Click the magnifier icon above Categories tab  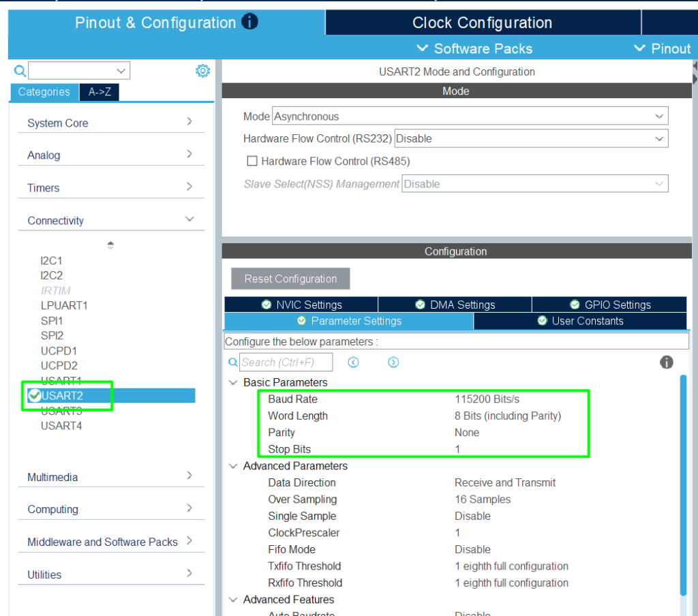[20, 71]
